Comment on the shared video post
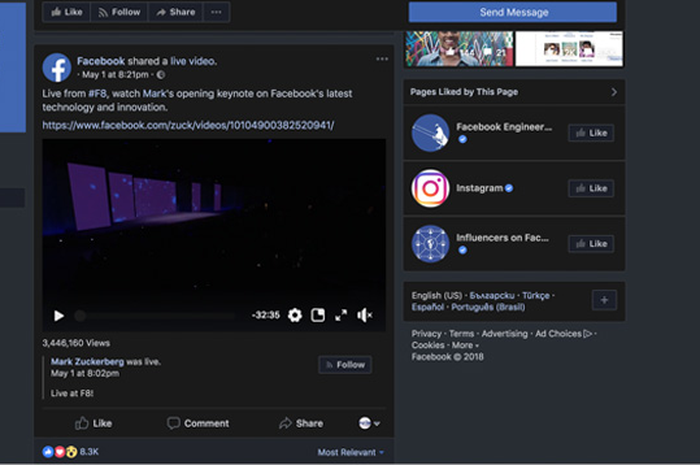The height and width of the screenshot is (465, 700). pyautogui.click(x=198, y=423)
